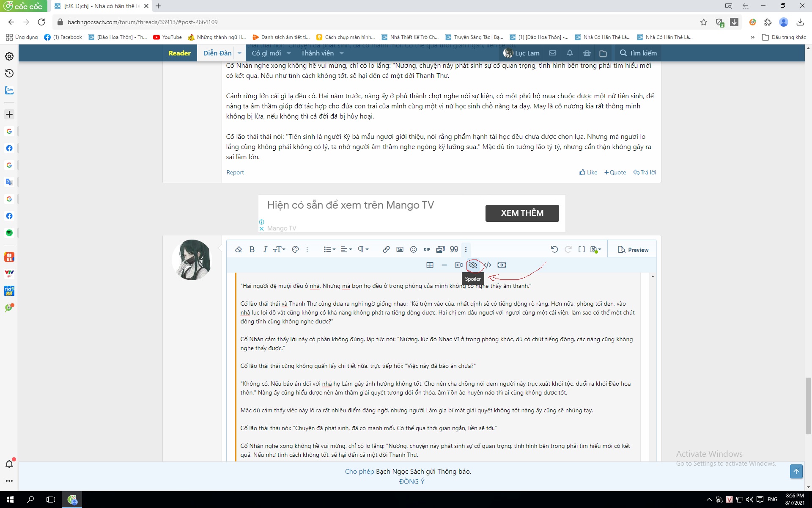Viewport: 812px width, 508px height.
Task: Open the Diễn Đàn nav tab
Action: tap(217, 53)
